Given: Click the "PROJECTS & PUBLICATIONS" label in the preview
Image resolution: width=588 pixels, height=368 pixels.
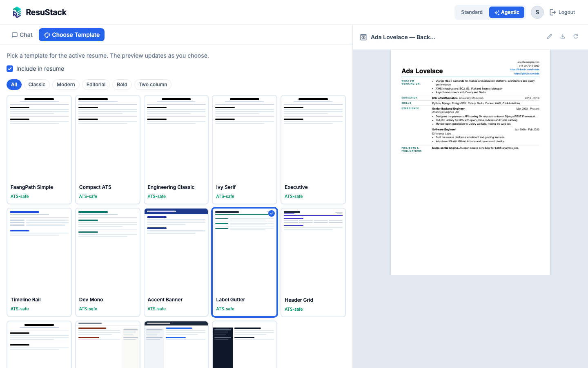Looking at the screenshot, I should (x=412, y=150).
